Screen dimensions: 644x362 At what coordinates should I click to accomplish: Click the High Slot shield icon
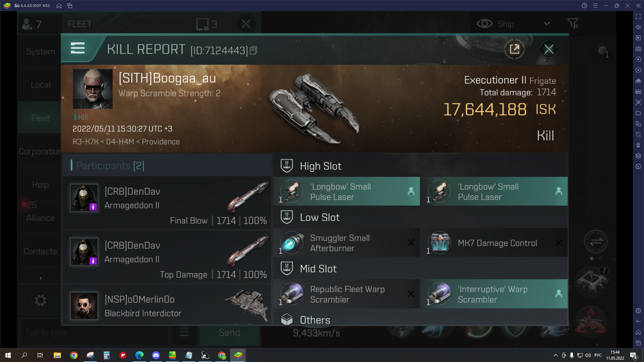287,166
